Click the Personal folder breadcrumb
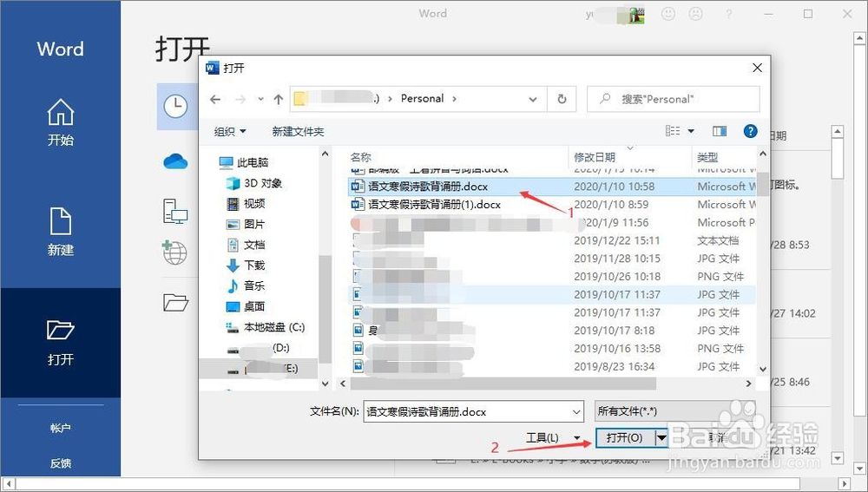 click(423, 99)
